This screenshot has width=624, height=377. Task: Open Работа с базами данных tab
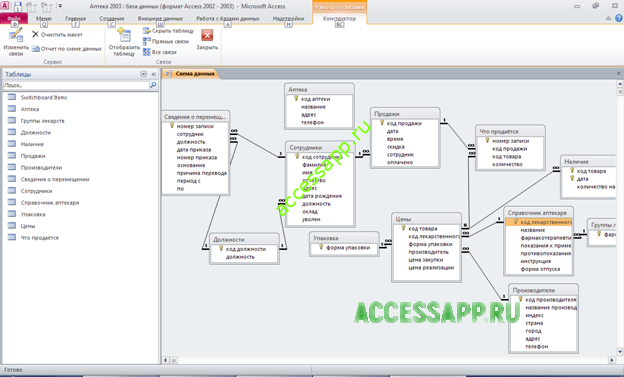[228, 18]
